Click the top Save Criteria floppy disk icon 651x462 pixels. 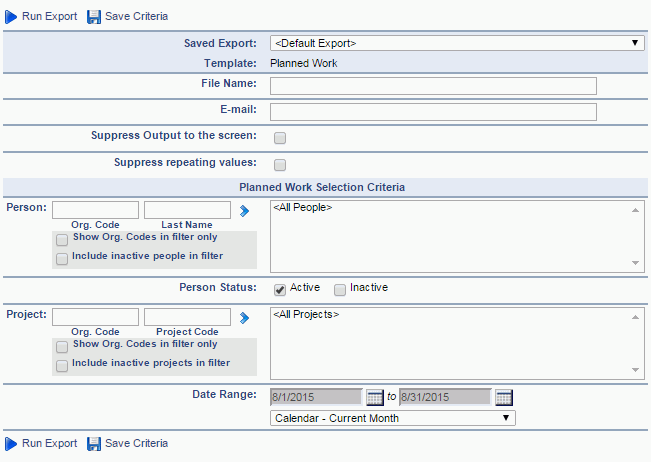pos(94,17)
